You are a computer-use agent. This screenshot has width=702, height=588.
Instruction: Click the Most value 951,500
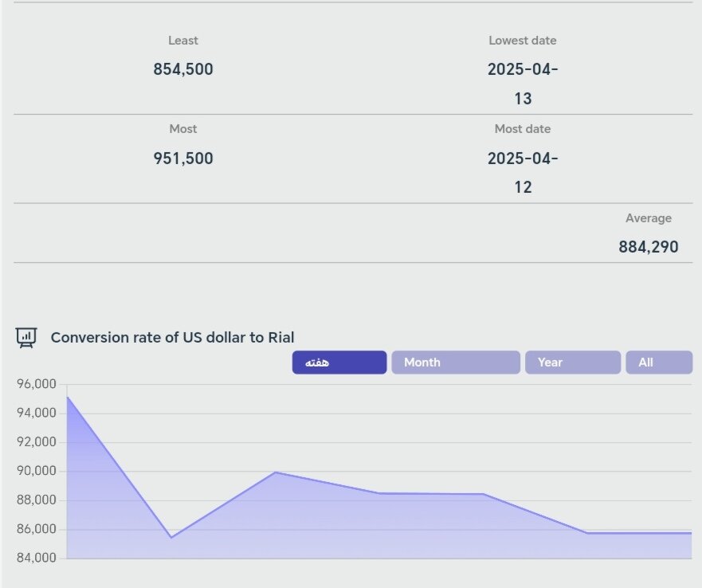183,159
